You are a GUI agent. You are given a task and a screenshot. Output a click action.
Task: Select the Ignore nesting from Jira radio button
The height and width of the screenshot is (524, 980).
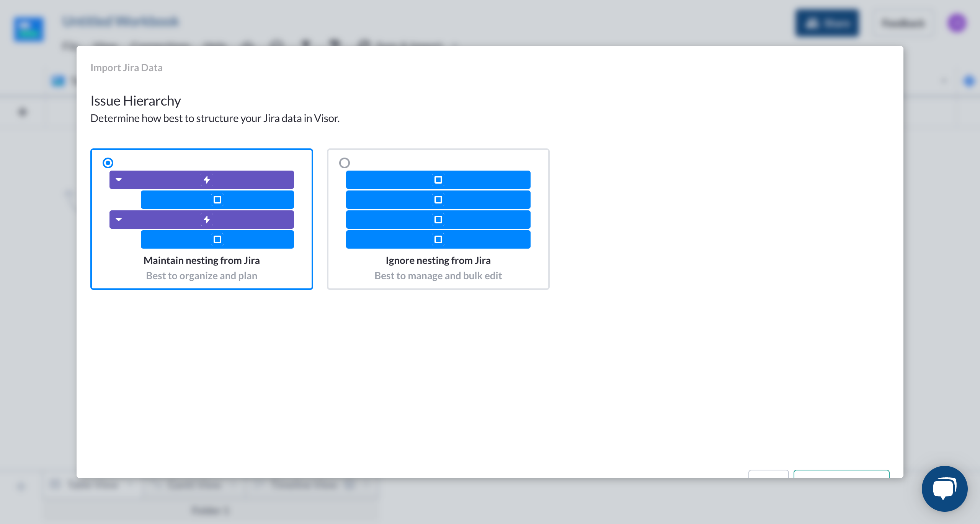(x=345, y=163)
